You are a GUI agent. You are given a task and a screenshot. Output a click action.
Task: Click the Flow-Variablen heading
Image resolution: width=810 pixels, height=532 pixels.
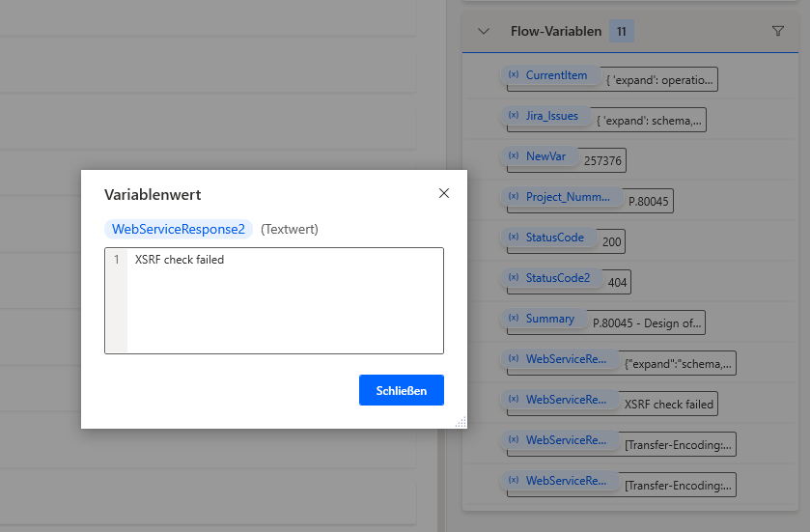pyautogui.click(x=556, y=32)
